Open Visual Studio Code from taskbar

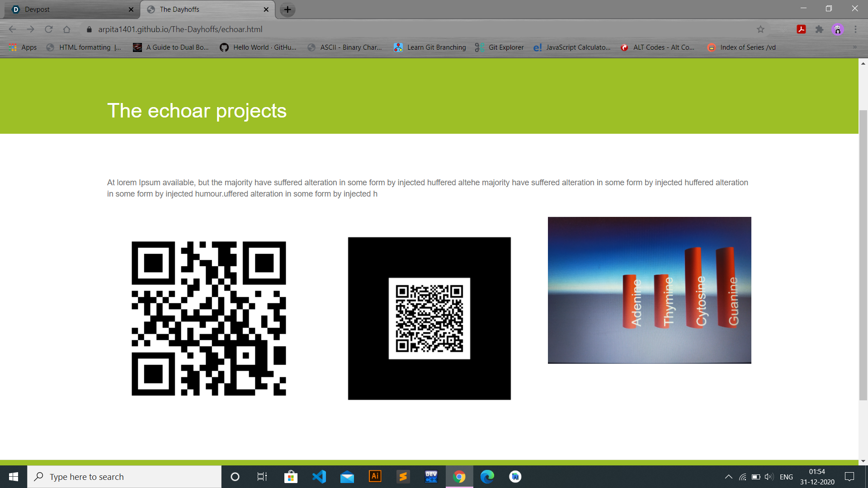[x=319, y=477]
